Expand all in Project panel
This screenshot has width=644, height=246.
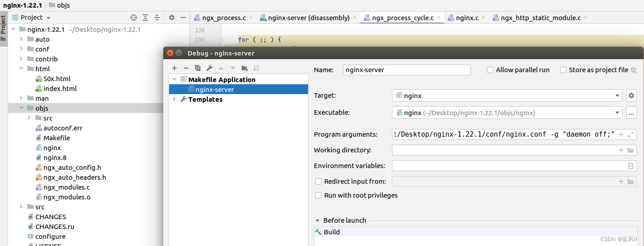pyautogui.click(x=145, y=17)
